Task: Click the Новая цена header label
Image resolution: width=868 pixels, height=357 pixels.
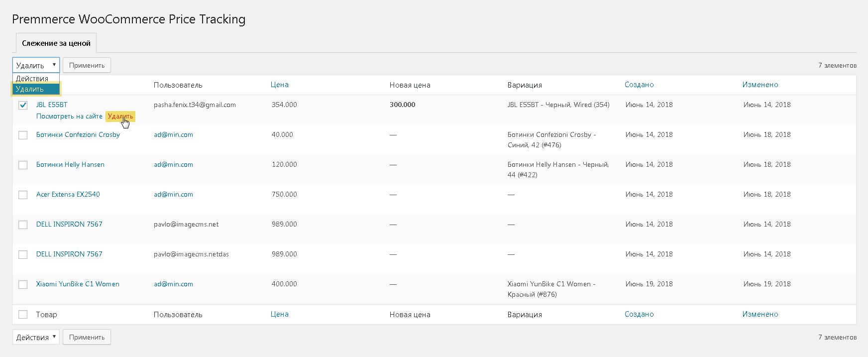Action: (x=410, y=85)
